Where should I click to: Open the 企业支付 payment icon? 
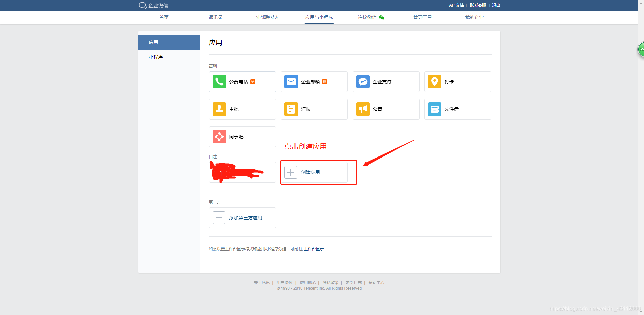[x=363, y=82]
